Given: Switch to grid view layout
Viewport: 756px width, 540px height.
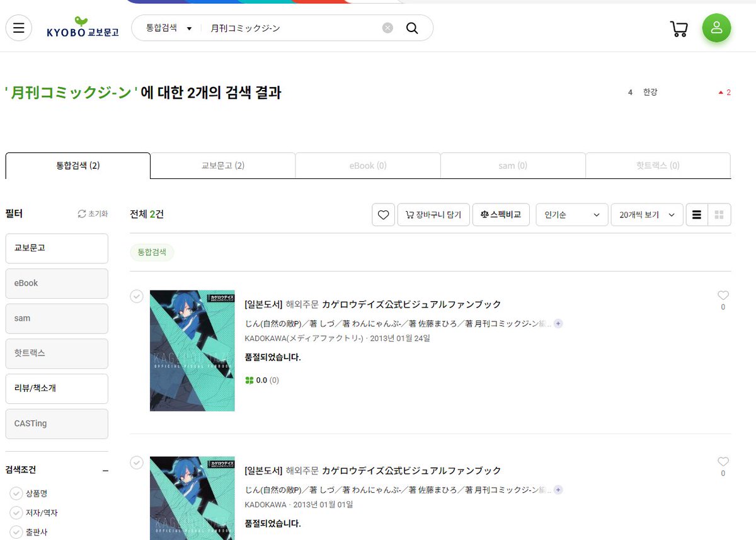Looking at the screenshot, I should 719,215.
